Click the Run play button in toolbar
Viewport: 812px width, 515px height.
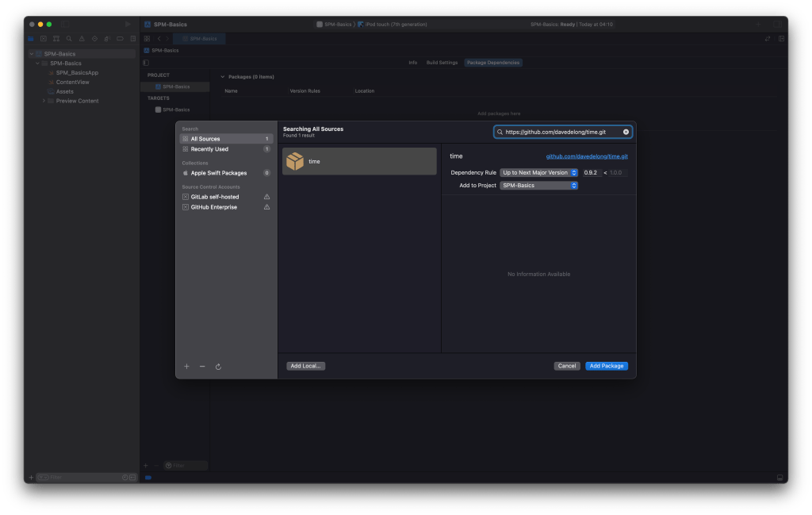(x=128, y=24)
